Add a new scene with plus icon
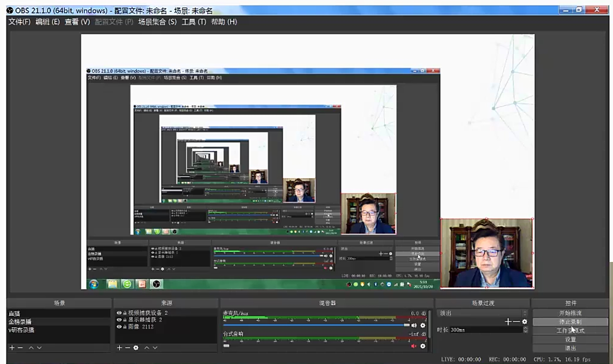The image size is (613, 364). click(12, 348)
